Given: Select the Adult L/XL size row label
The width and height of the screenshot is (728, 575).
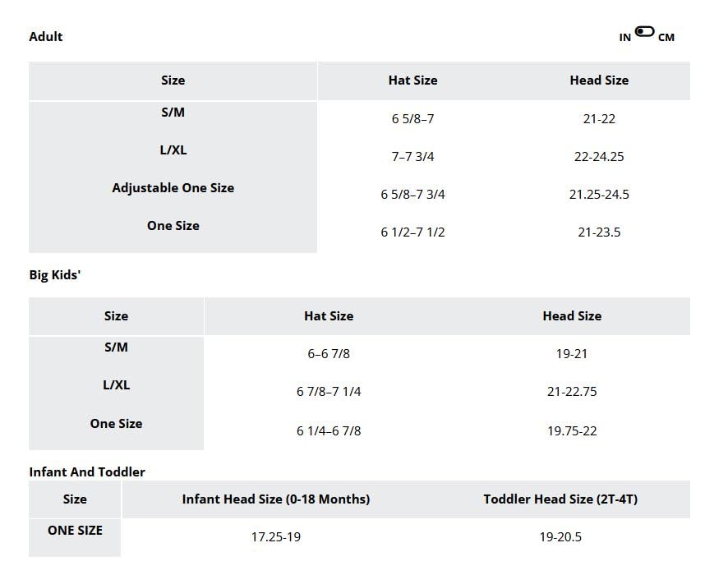Looking at the screenshot, I should click(173, 150).
